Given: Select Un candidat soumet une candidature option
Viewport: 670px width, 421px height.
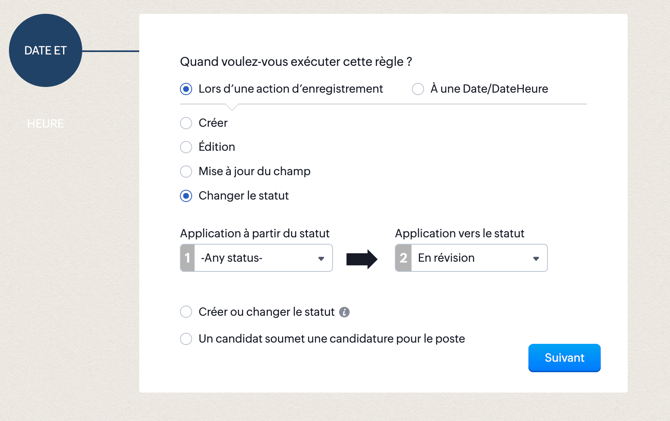Looking at the screenshot, I should [186, 339].
